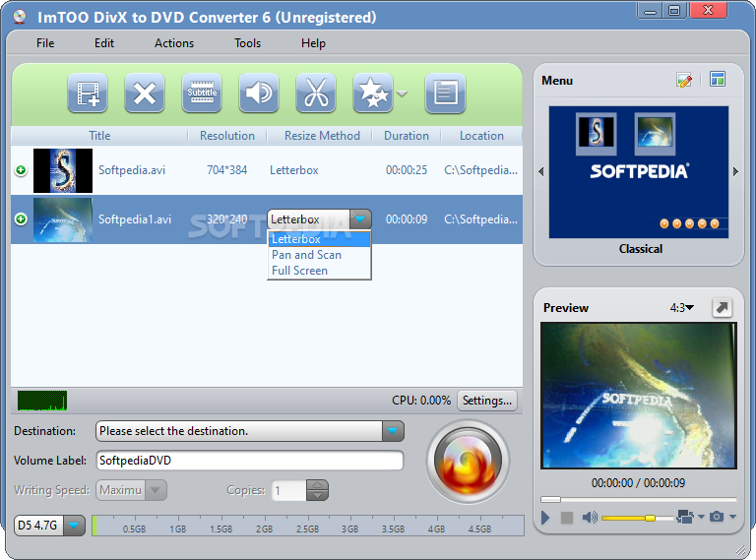Click the Settings... button

click(487, 401)
